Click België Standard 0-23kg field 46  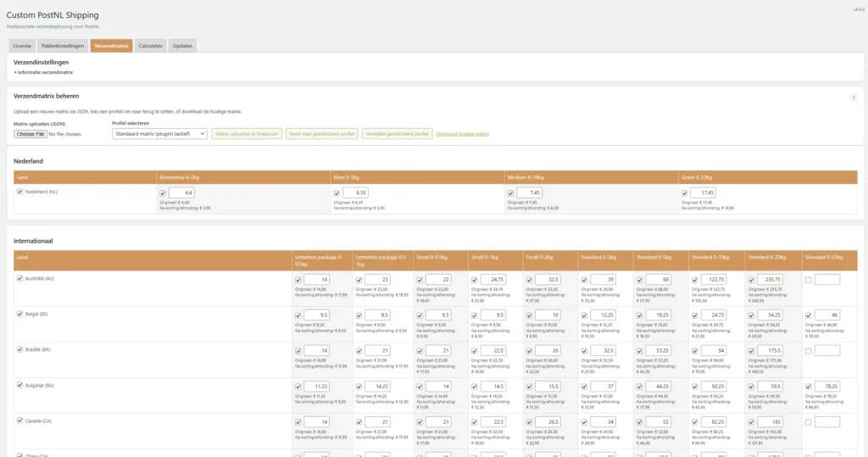coord(827,315)
